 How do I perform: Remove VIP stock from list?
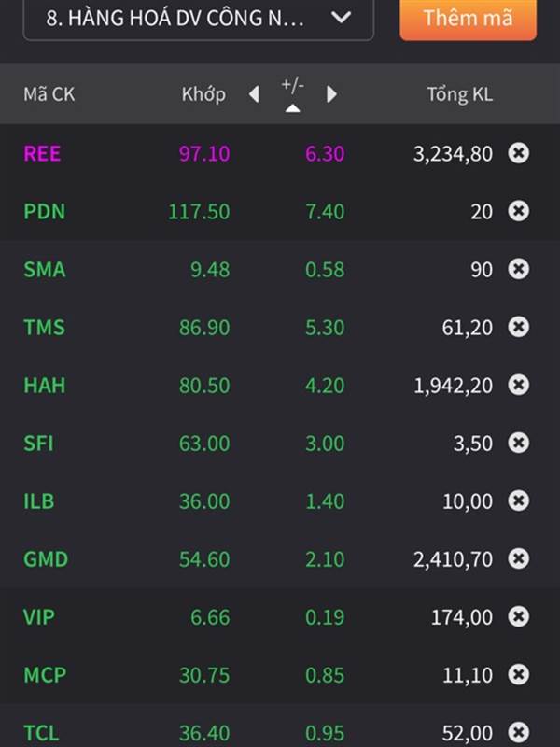518,617
